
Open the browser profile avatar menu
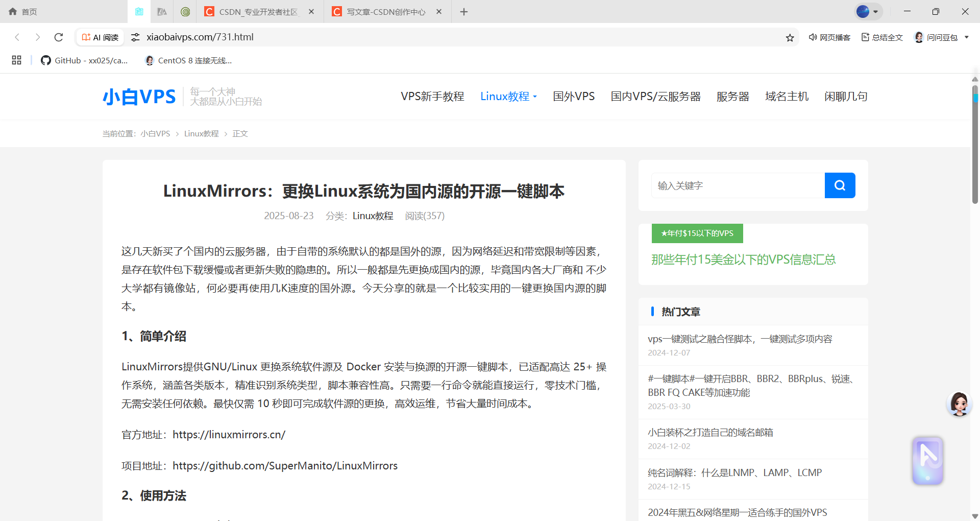pyautogui.click(x=868, y=11)
